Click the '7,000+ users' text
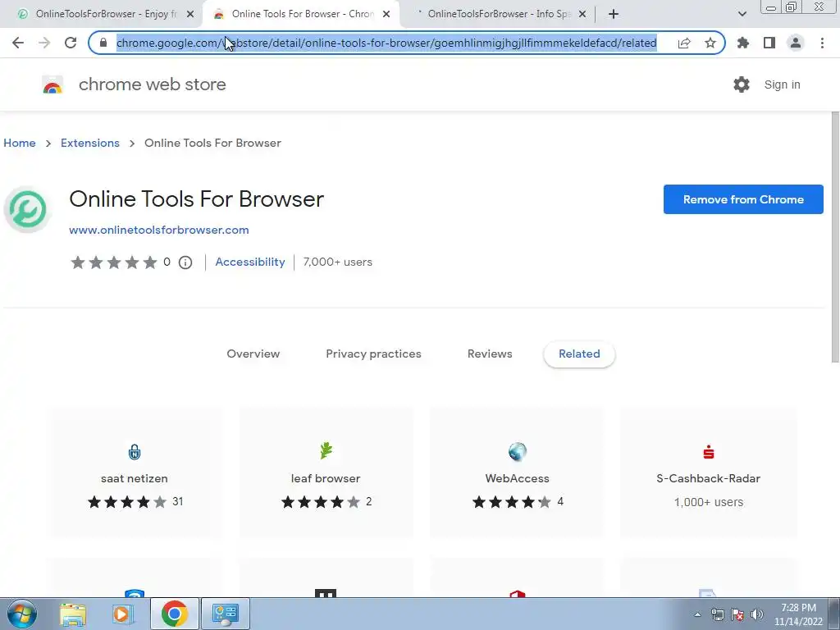 (337, 262)
